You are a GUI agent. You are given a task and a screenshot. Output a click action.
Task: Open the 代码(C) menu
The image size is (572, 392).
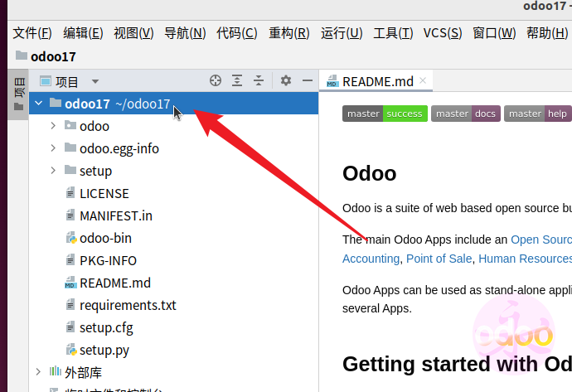237,33
